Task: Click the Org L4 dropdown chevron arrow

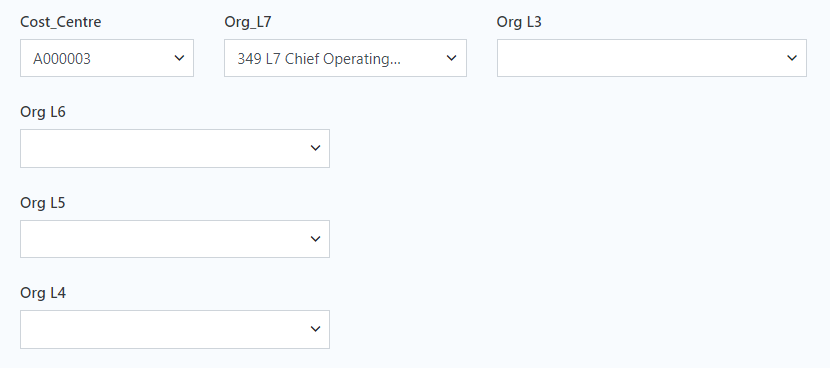Action: [x=315, y=329]
